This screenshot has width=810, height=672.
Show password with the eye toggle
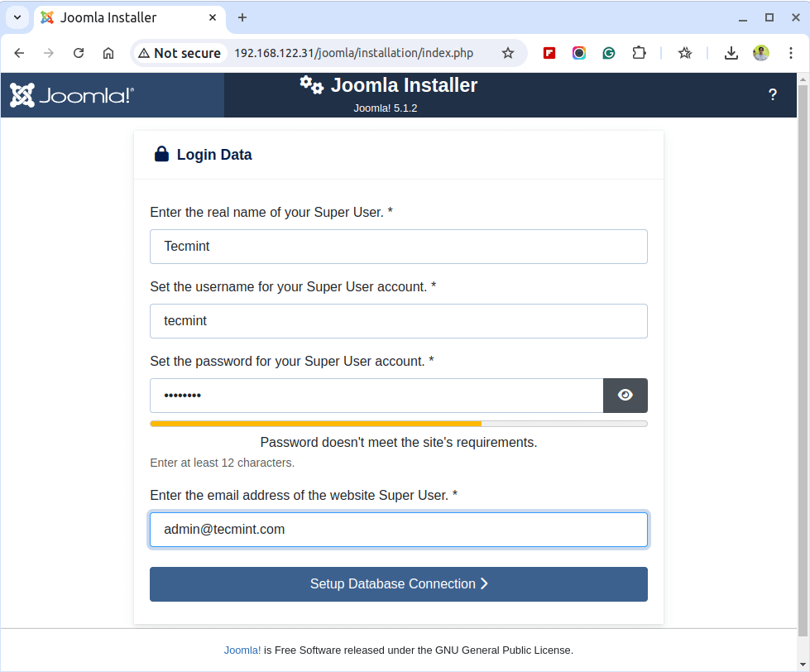coord(625,395)
